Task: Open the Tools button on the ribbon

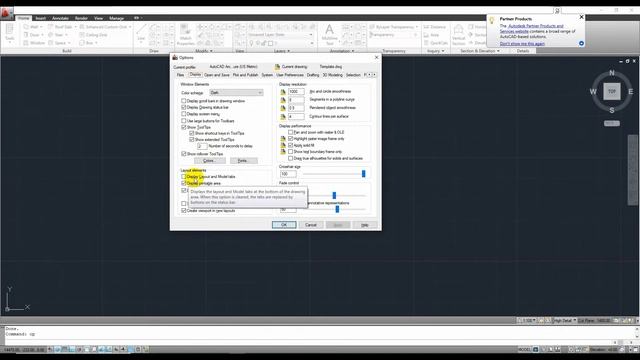Action: [10, 33]
